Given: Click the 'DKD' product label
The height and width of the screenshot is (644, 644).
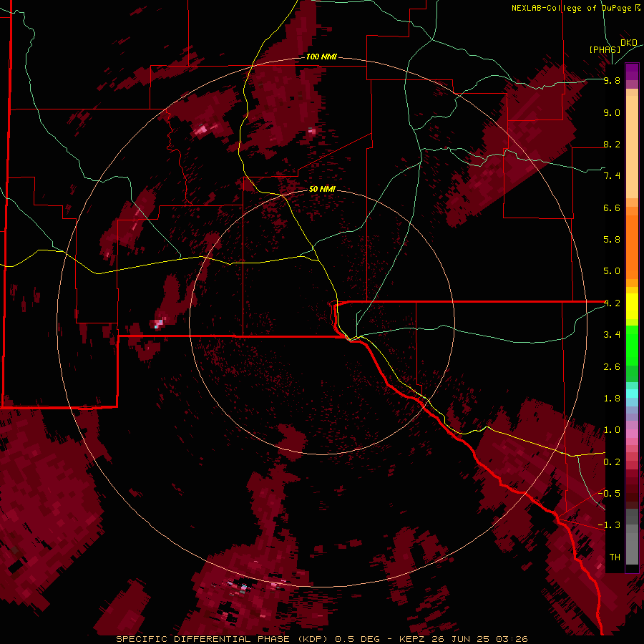Looking at the screenshot, I should 629,43.
